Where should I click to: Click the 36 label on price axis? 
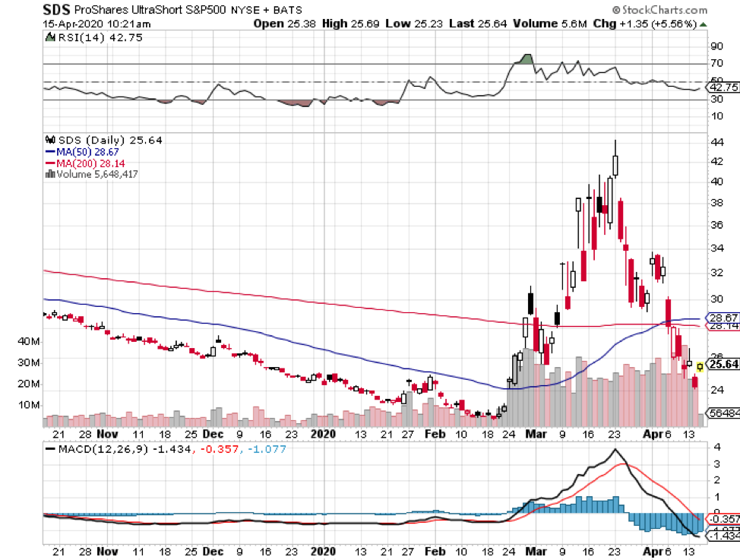(x=717, y=225)
